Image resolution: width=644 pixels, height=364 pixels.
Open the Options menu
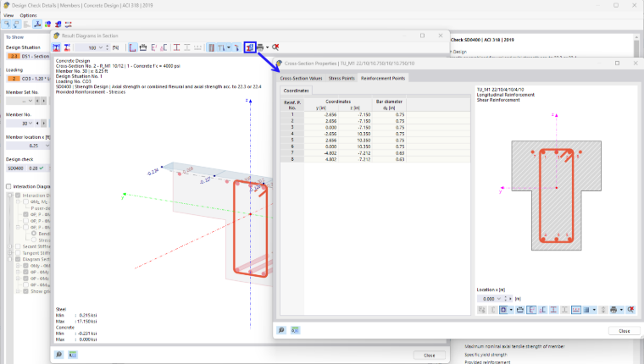click(x=28, y=15)
